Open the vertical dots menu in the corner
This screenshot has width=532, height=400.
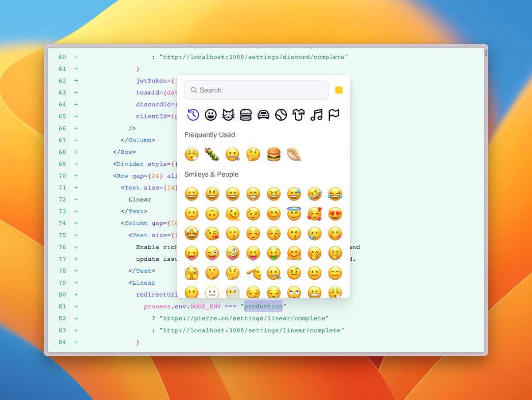(x=486, y=53)
